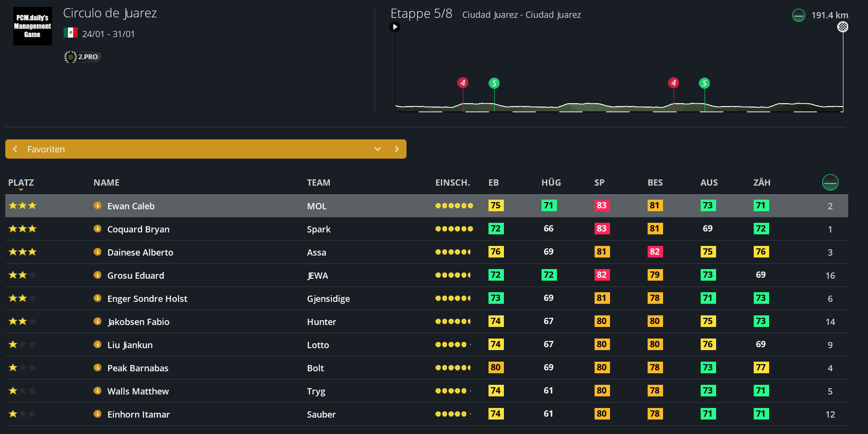Viewport: 868px width, 434px height.
Task: Click the checkered finish flag icon
Action: (x=842, y=27)
